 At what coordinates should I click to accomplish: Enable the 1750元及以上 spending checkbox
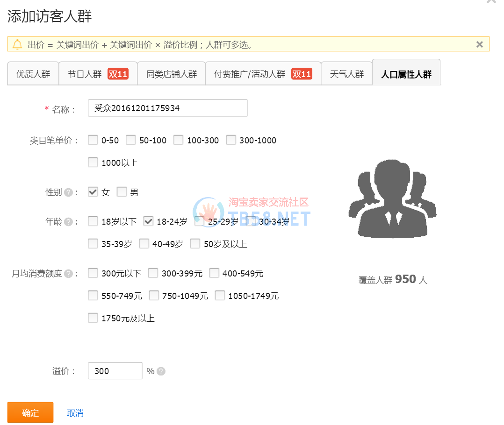coord(93,319)
